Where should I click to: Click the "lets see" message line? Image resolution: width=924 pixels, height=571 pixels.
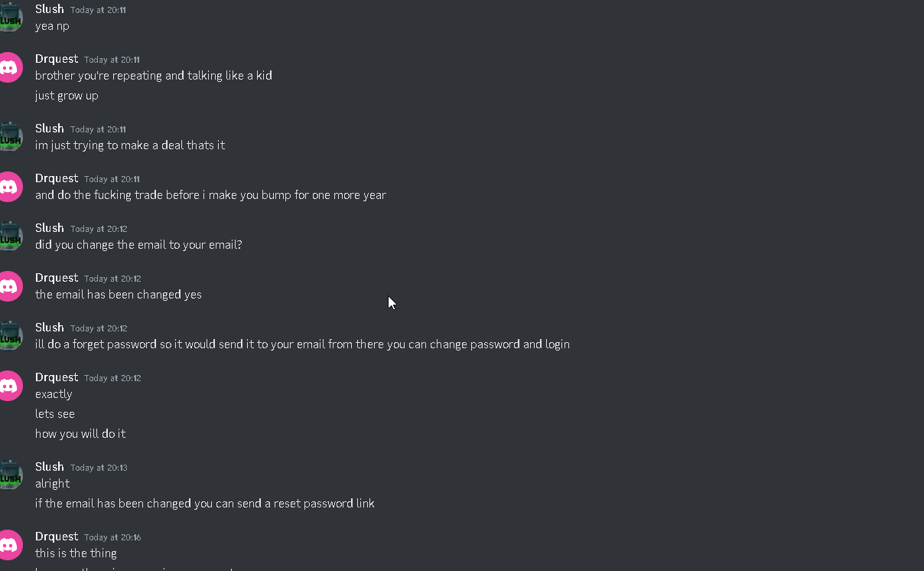tap(55, 414)
